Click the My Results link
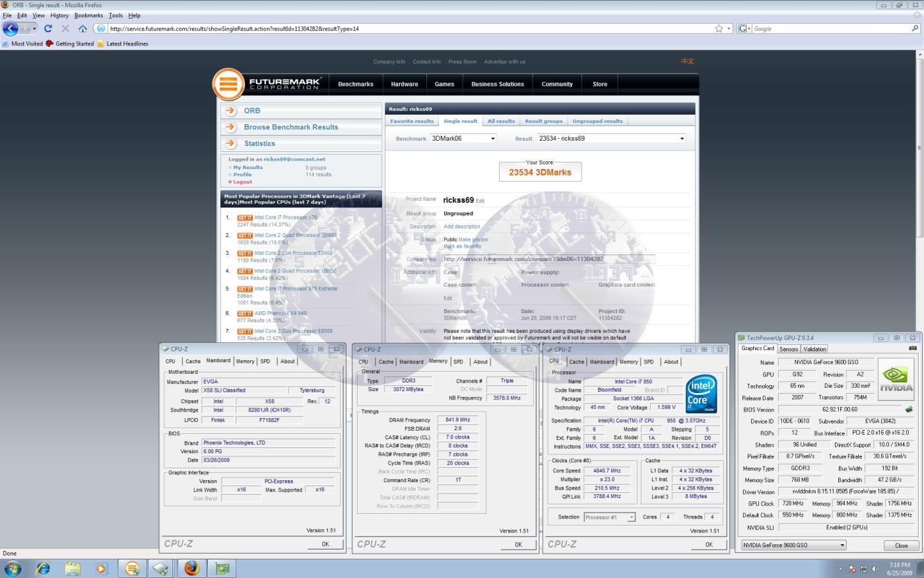Image resolution: width=924 pixels, height=578 pixels. [247, 167]
